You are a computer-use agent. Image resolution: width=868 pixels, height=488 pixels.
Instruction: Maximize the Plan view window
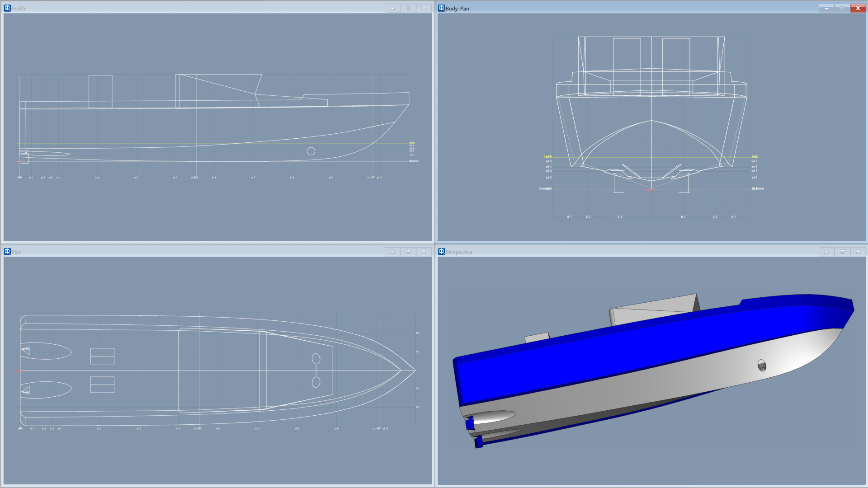pos(408,252)
